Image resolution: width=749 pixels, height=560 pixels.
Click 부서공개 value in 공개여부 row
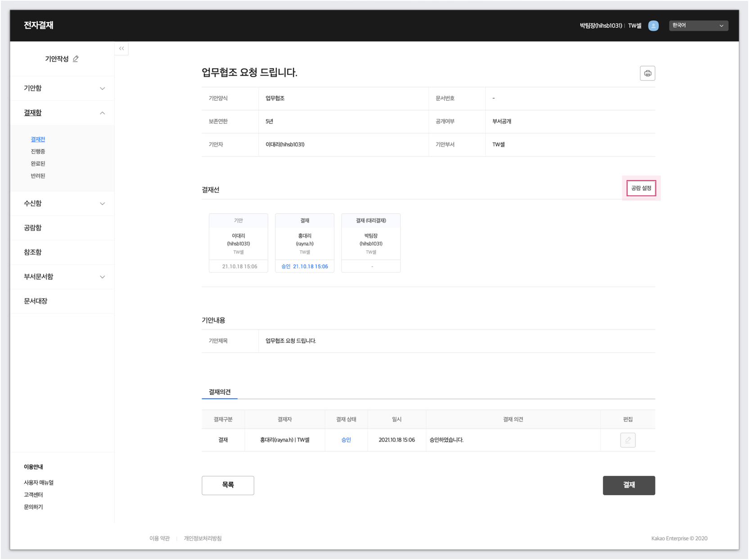click(x=501, y=122)
